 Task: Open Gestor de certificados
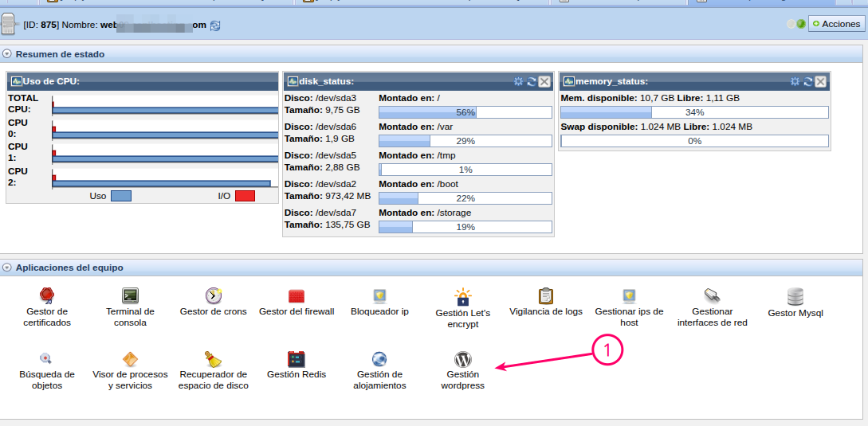point(47,297)
